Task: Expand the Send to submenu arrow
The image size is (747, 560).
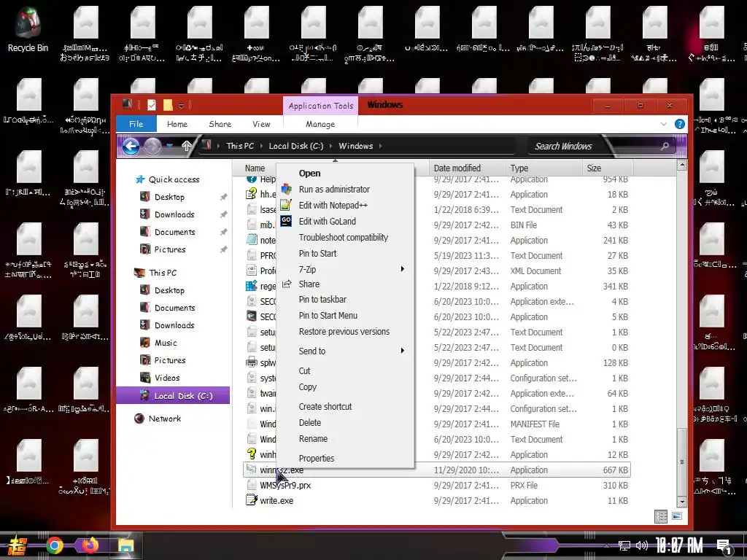Action: (403, 351)
